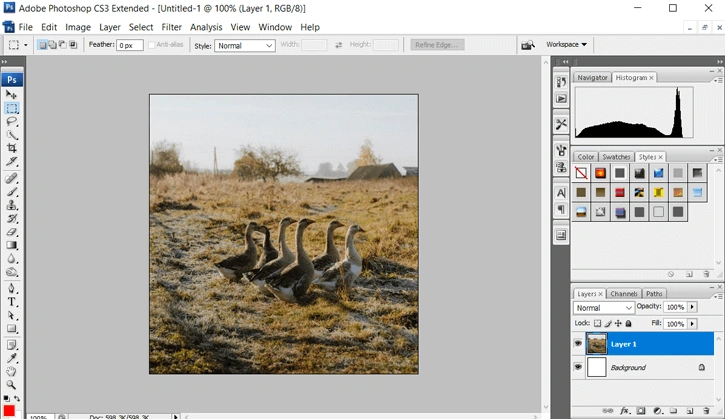This screenshot has height=419, width=725.
Task: Choose New selection mode in options bar
Action: (43, 45)
